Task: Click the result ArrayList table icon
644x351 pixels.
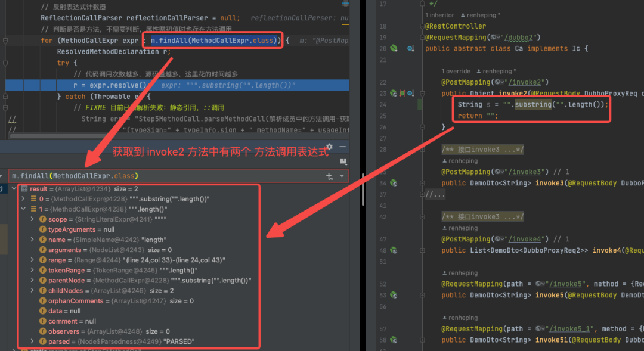Action: pyautogui.click(x=24, y=189)
